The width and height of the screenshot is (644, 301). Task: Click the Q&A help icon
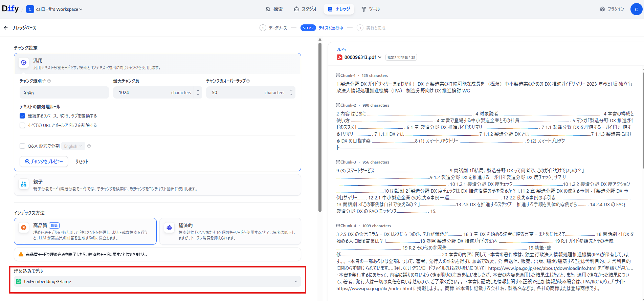89,146
